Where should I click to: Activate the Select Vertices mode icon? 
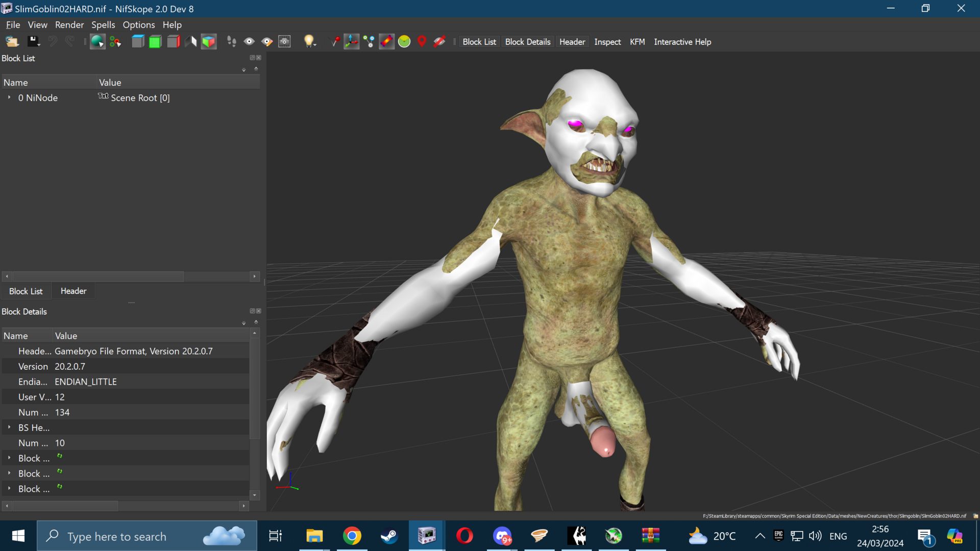115,42
